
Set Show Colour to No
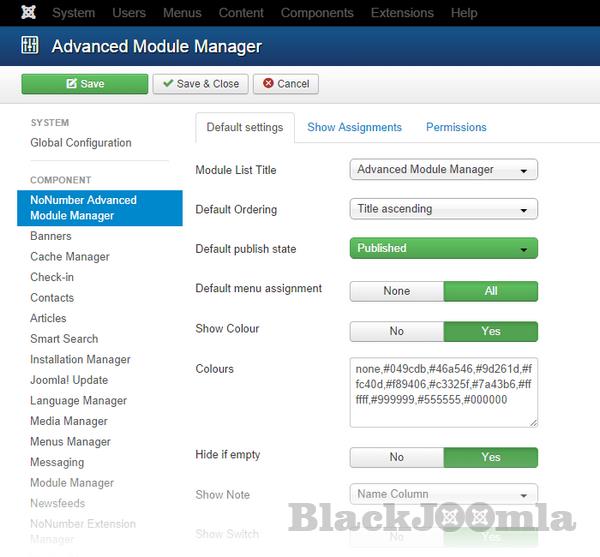[396, 331]
